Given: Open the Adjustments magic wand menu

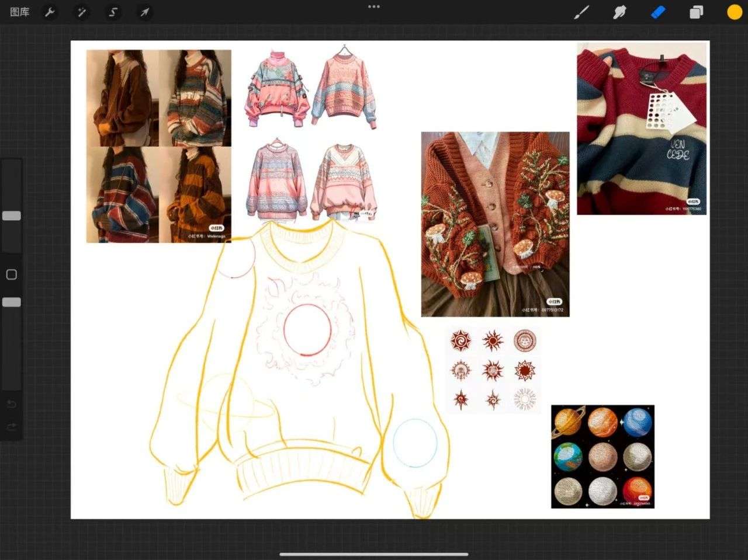Looking at the screenshot, I should 81,12.
